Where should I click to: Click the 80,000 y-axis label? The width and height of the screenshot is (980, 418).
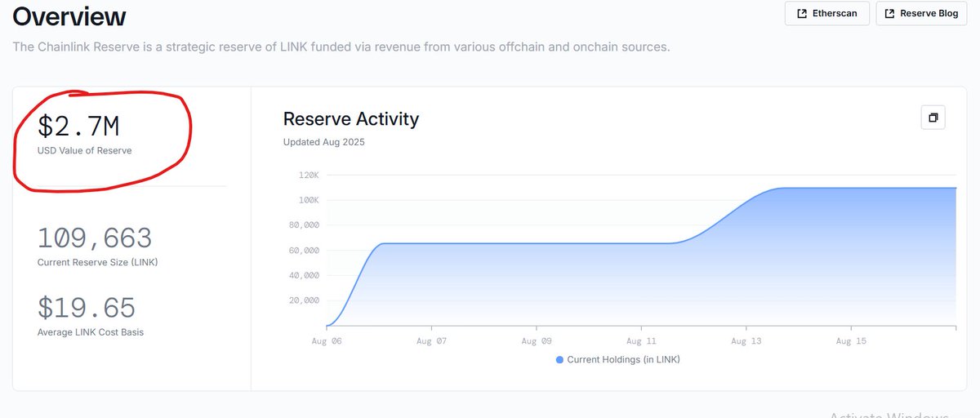[x=304, y=225]
